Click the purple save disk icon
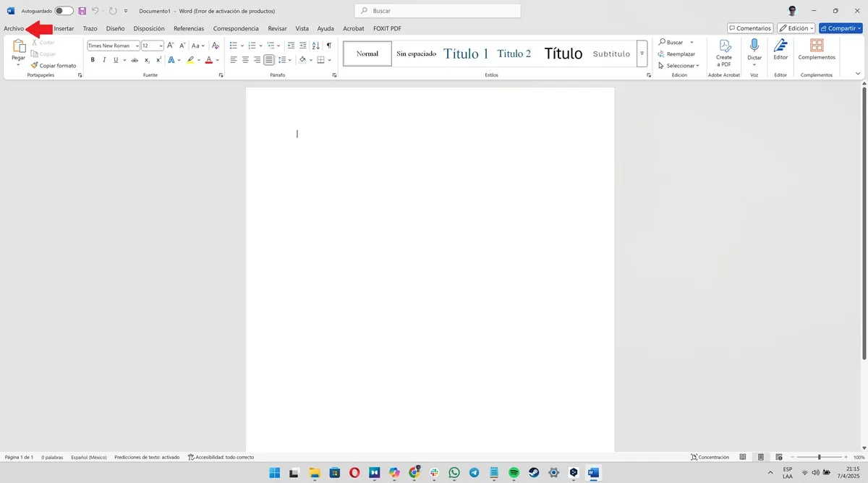 pos(82,11)
